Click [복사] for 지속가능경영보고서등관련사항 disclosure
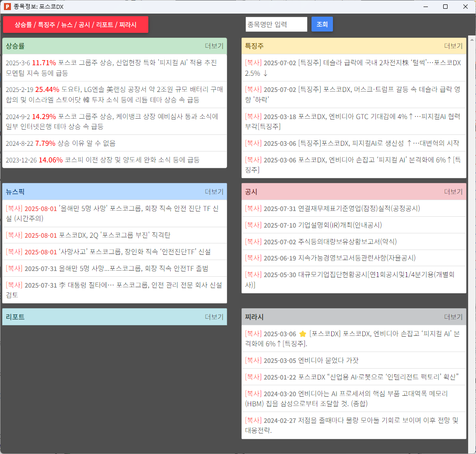The image size is (476, 454). (253, 258)
